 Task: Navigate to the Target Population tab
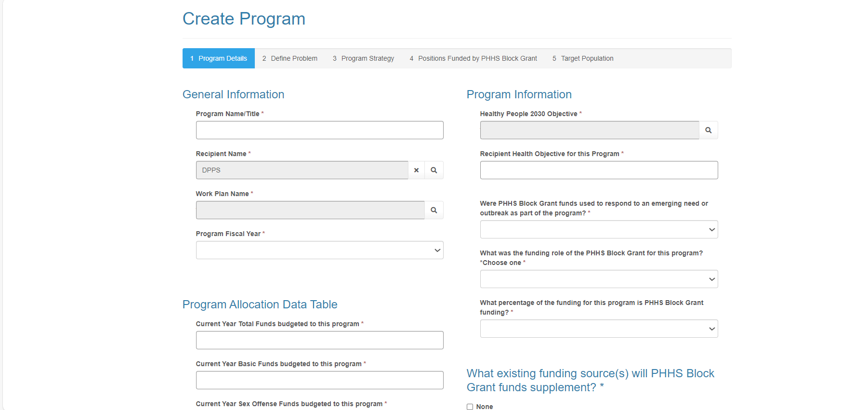pos(583,58)
